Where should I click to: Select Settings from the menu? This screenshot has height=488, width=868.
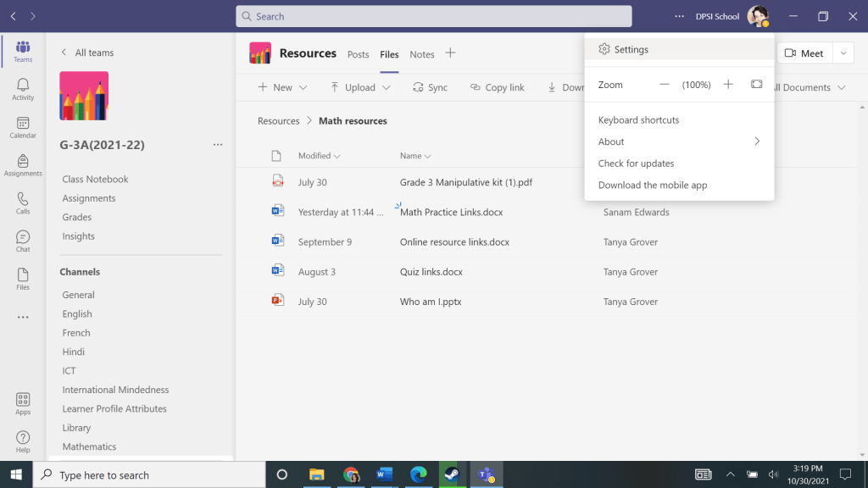pos(631,49)
